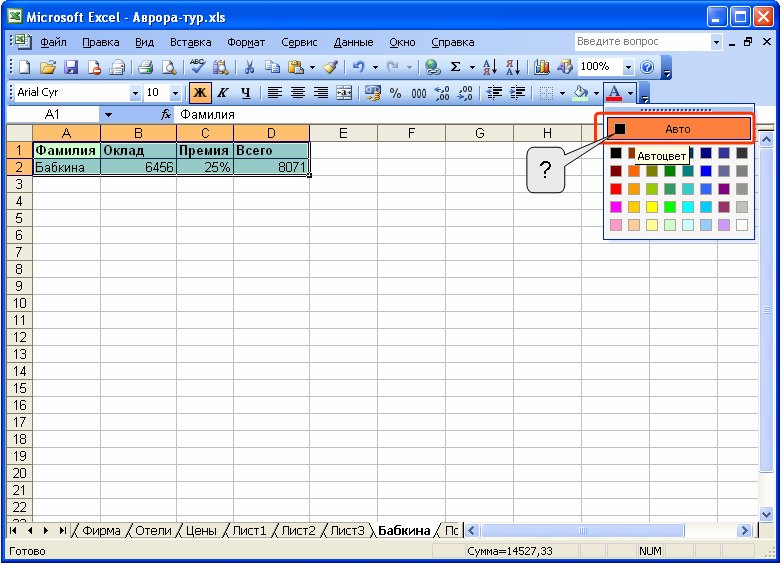Open the Вставка menu

(x=190, y=42)
